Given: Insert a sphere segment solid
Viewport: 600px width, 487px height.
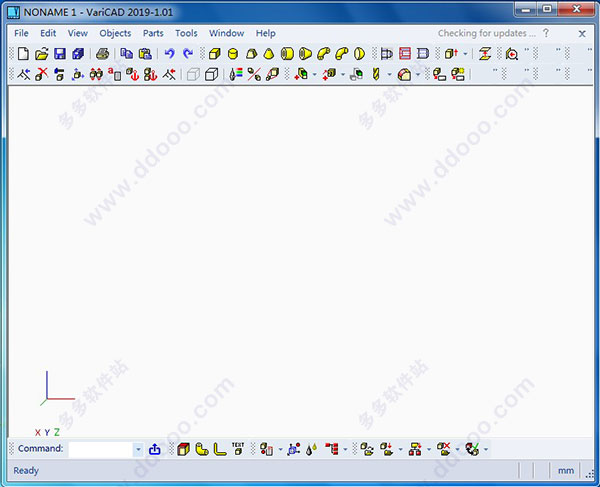Looking at the screenshot, I should tap(359, 54).
